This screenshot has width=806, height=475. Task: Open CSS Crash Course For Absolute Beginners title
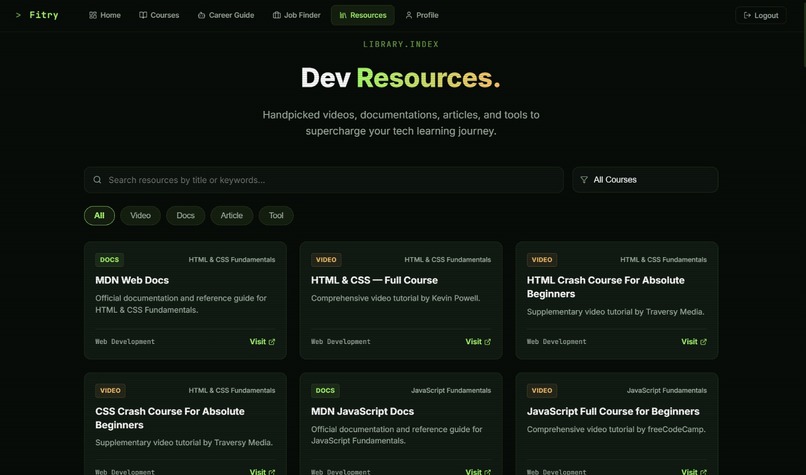point(170,418)
